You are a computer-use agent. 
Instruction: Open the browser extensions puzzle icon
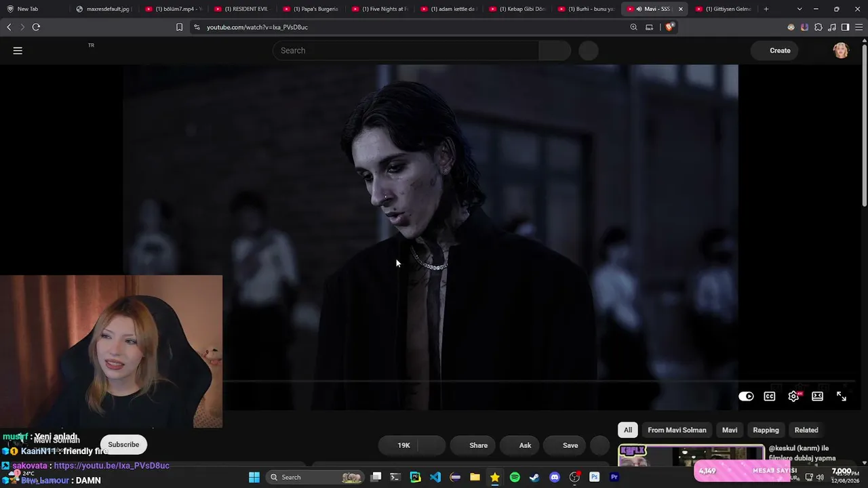coord(818,27)
